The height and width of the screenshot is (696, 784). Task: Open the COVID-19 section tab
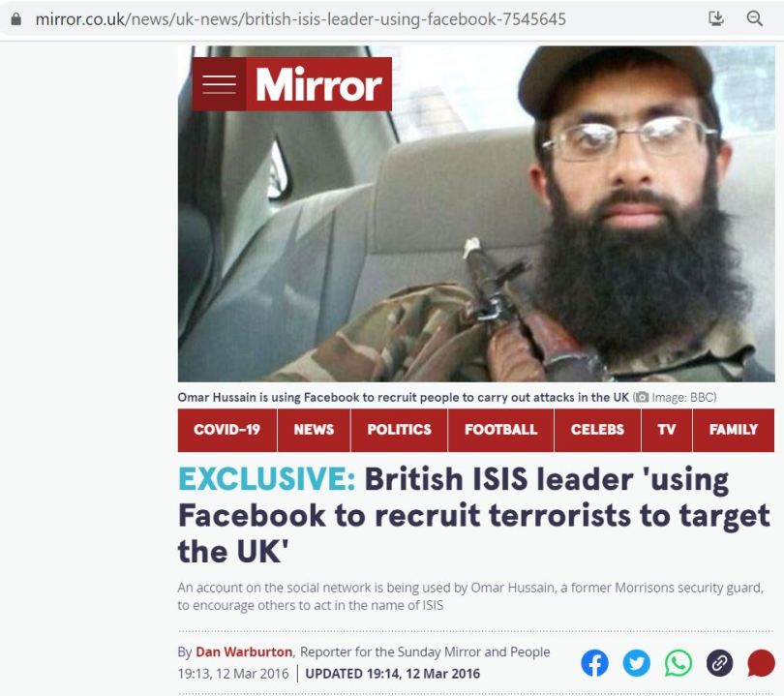click(x=227, y=430)
